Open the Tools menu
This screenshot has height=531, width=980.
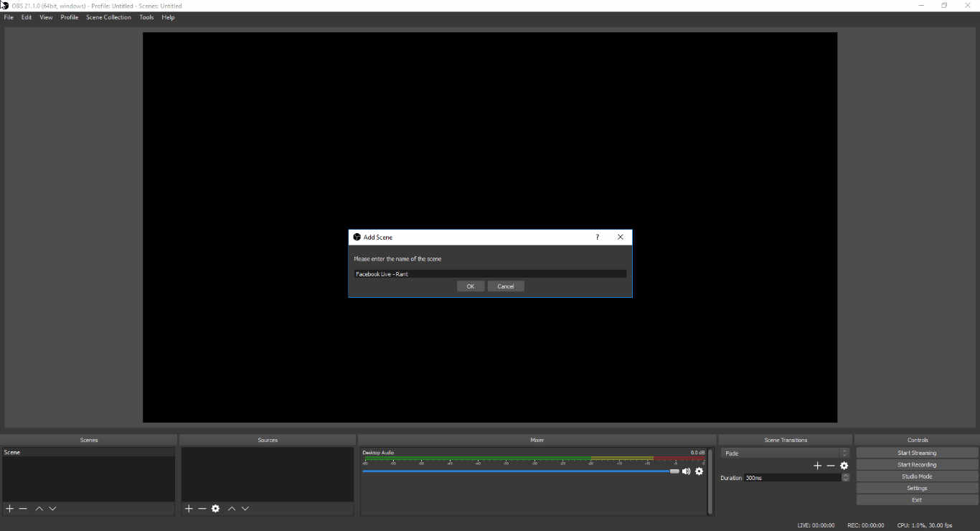pos(146,17)
